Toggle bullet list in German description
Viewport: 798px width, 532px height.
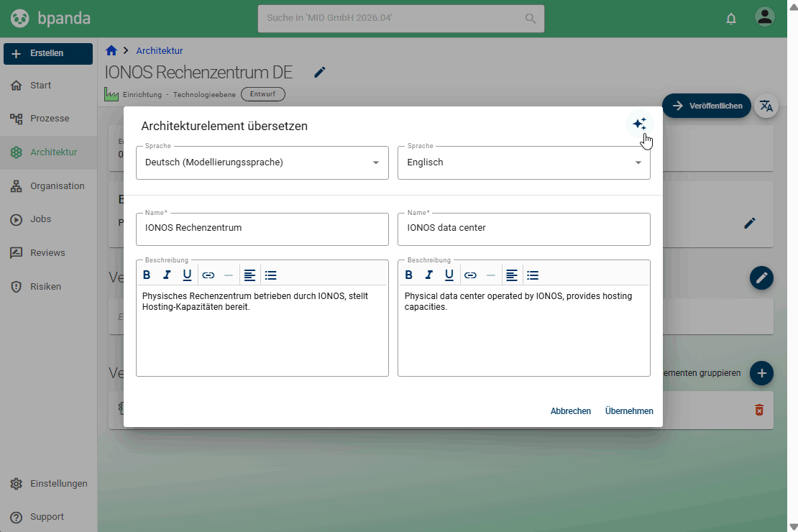click(x=271, y=275)
